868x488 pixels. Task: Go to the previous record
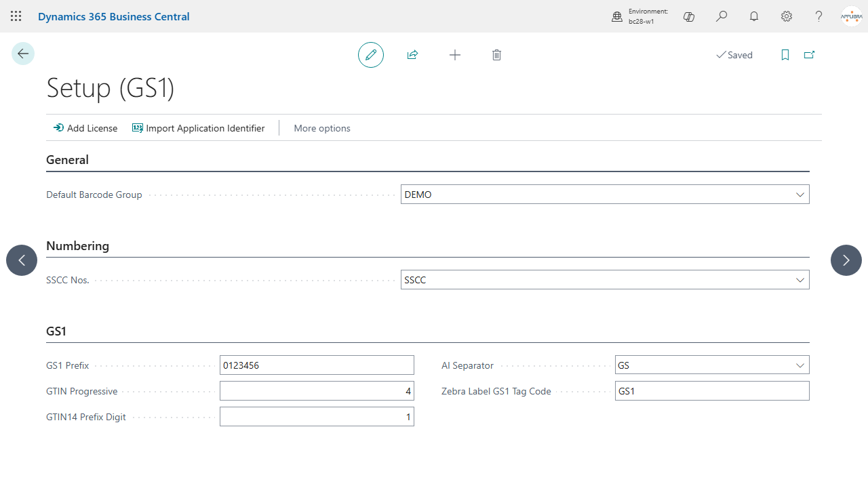22,260
